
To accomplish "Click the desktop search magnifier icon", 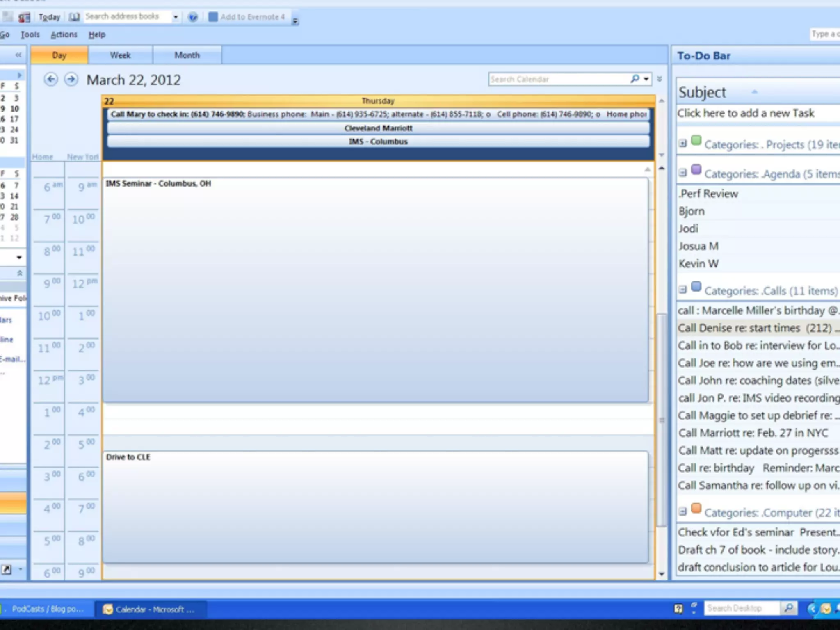I will point(788,607).
